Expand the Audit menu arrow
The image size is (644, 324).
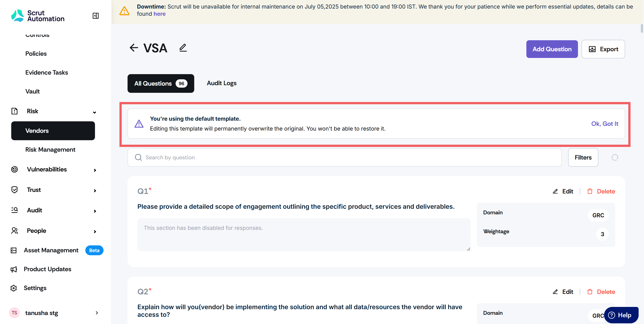point(95,211)
